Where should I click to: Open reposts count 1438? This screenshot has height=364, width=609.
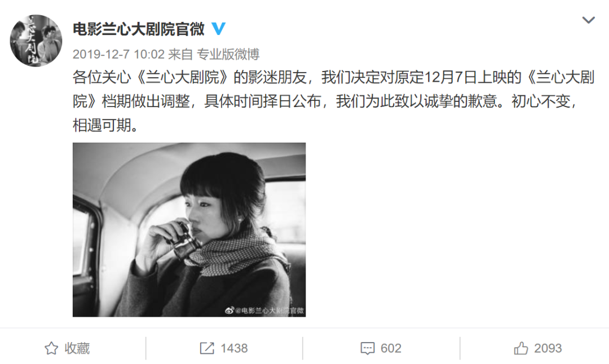pos(234,348)
